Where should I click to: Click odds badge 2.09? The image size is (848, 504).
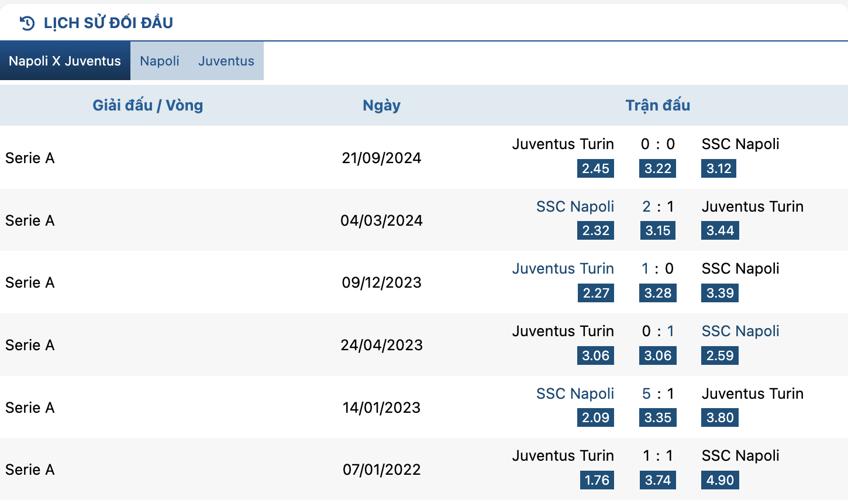click(596, 417)
